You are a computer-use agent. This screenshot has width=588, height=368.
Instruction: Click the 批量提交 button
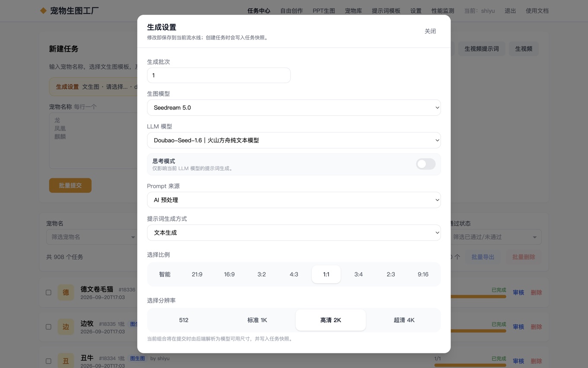point(70,185)
